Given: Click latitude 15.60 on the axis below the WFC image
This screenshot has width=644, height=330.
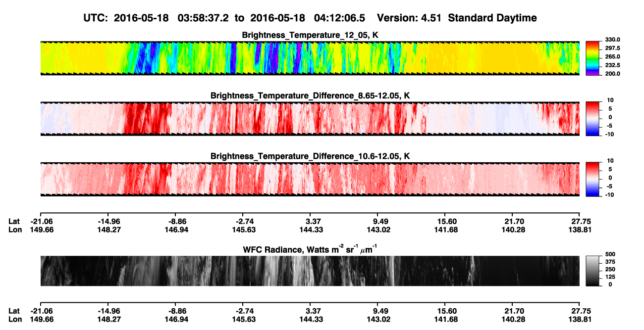Looking at the screenshot, I should [x=445, y=311].
